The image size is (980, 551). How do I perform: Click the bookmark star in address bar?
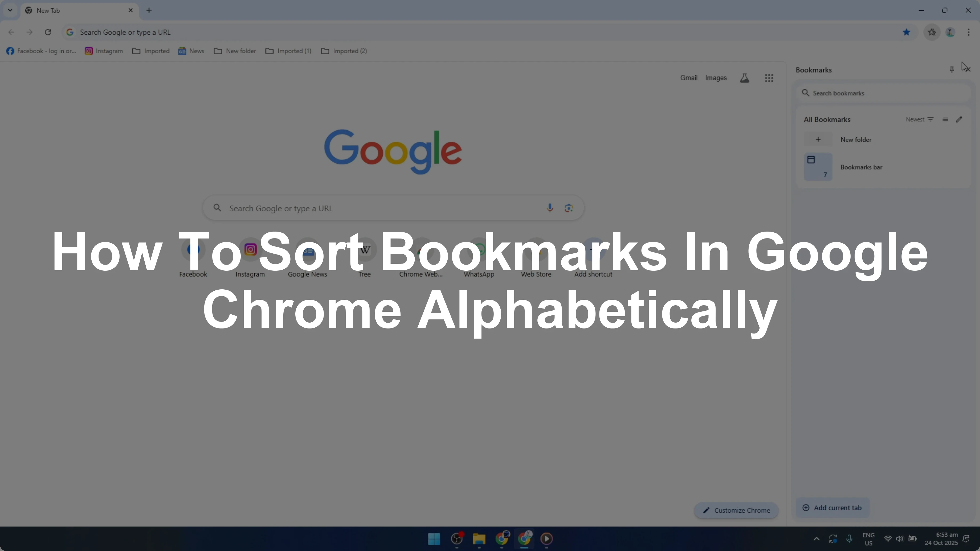(906, 32)
